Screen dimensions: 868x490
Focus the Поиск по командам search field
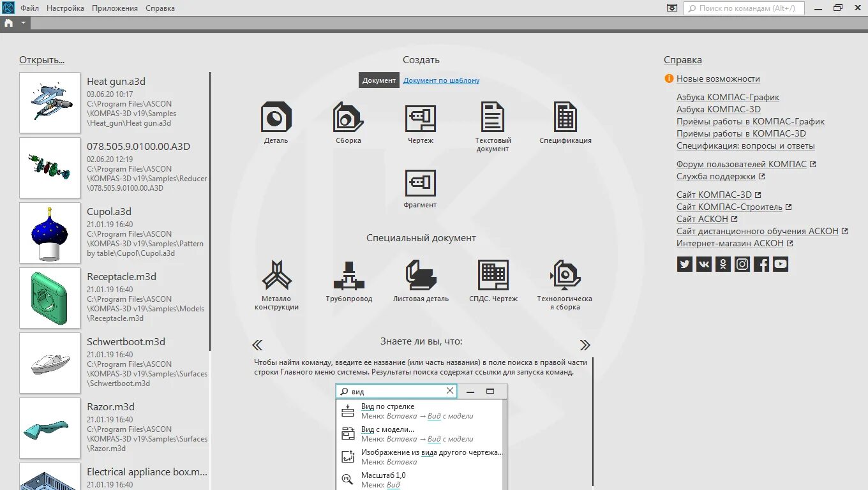pos(744,8)
